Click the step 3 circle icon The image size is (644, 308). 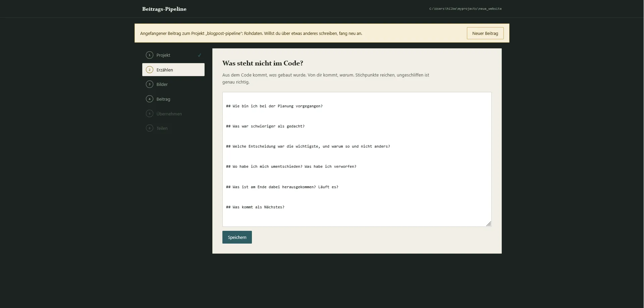click(x=150, y=84)
